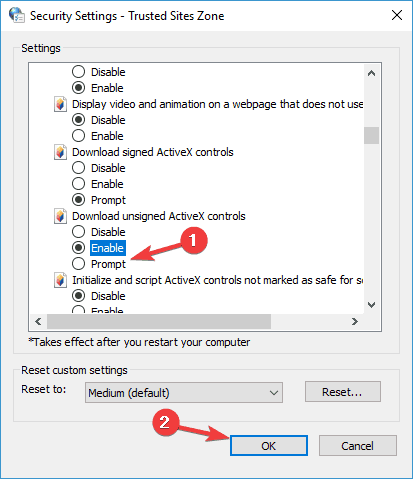This screenshot has width=413, height=479.
Task: Click the up arrow of the vertical scrollbar
Action: [371, 73]
